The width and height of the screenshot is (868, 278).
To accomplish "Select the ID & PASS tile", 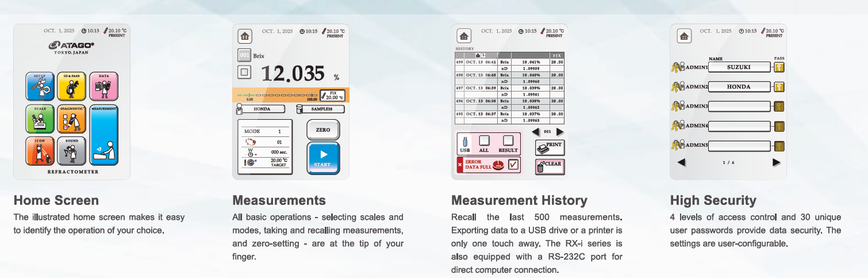I will [72, 87].
